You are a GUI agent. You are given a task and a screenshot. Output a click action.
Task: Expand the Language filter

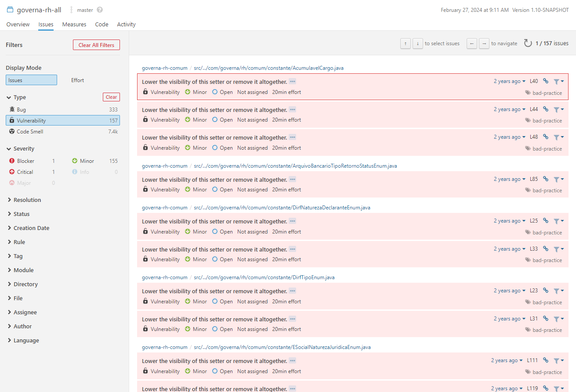click(x=23, y=340)
